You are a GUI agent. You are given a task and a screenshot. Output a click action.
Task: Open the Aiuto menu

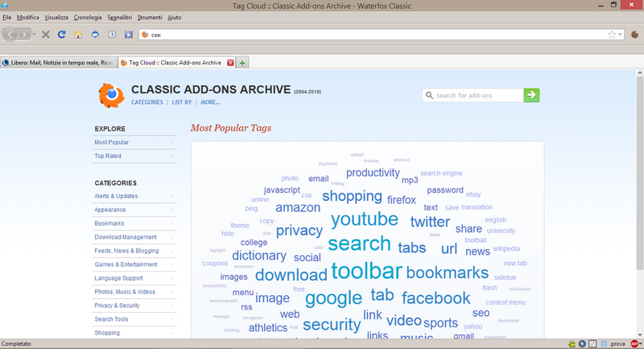[x=174, y=17]
